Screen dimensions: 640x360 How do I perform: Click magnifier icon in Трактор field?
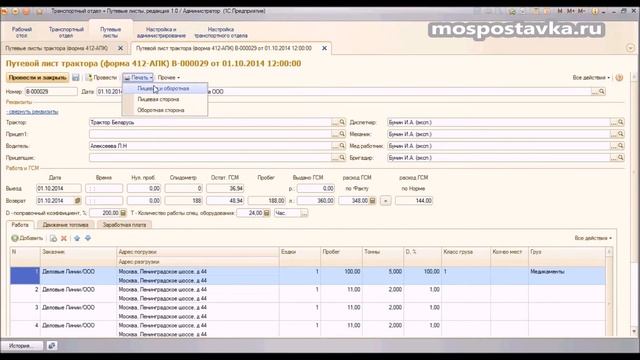[x=342, y=122]
